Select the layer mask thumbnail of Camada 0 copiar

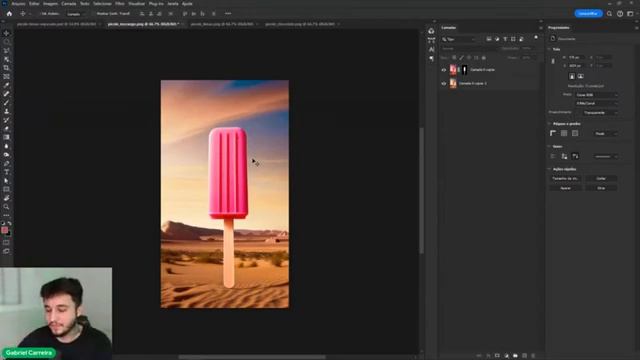click(464, 70)
